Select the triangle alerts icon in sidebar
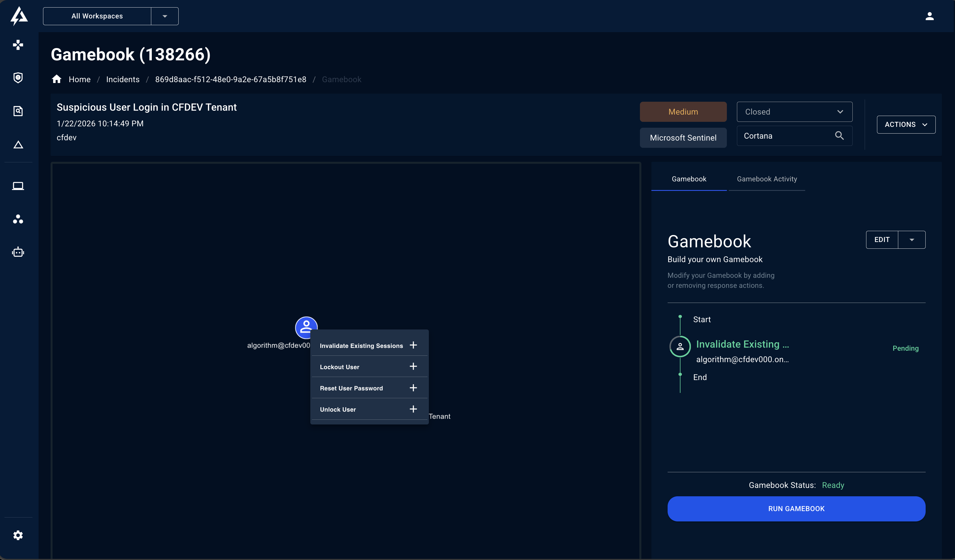The width and height of the screenshot is (955, 560). pyautogui.click(x=18, y=145)
